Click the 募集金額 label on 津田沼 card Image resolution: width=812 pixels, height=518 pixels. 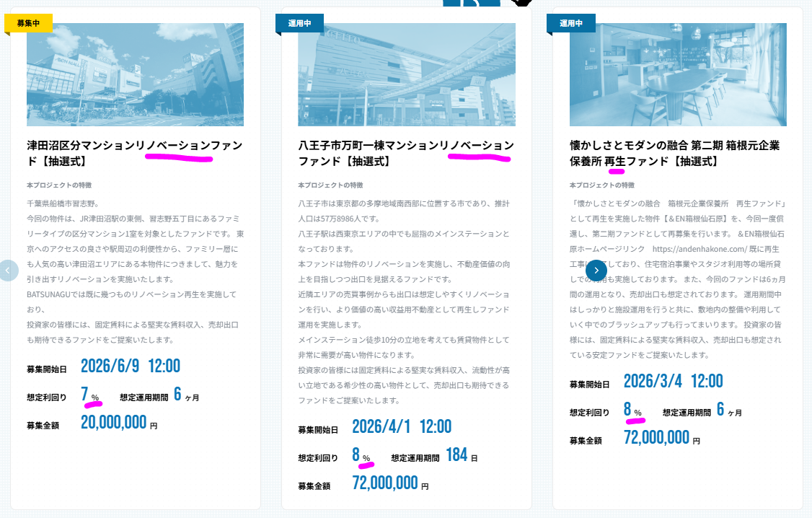43,426
